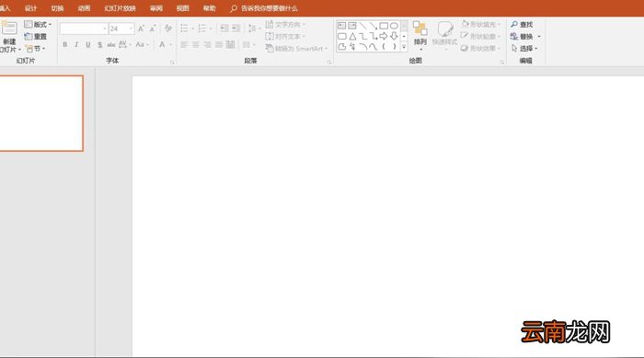Select the arrow line shape
This screenshot has width=644, height=358.
point(373,26)
